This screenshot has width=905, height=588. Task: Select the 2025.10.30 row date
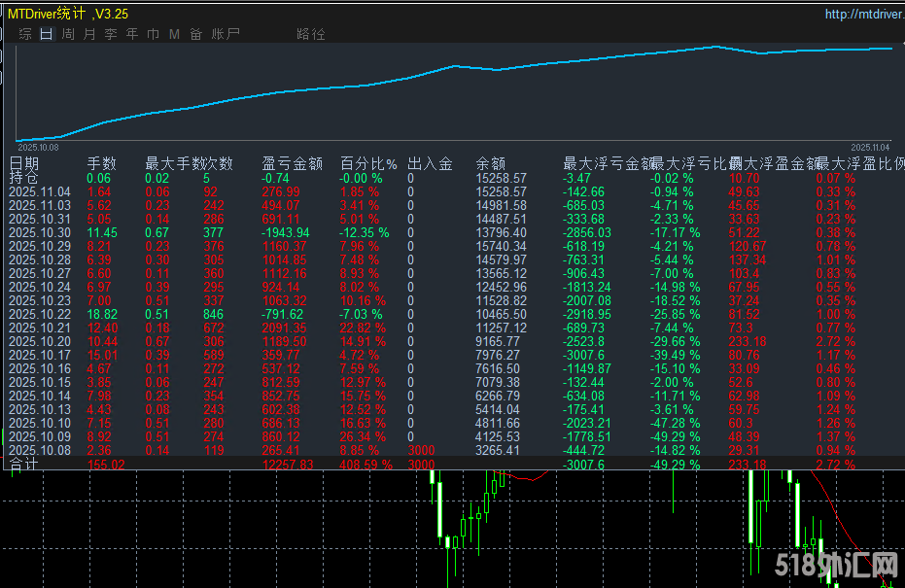coord(40,232)
